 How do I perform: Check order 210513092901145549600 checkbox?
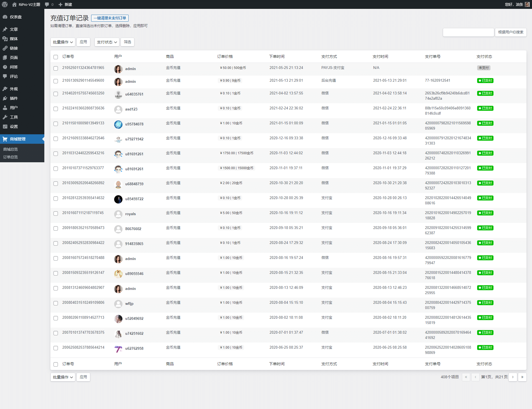click(x=56, y=81)
